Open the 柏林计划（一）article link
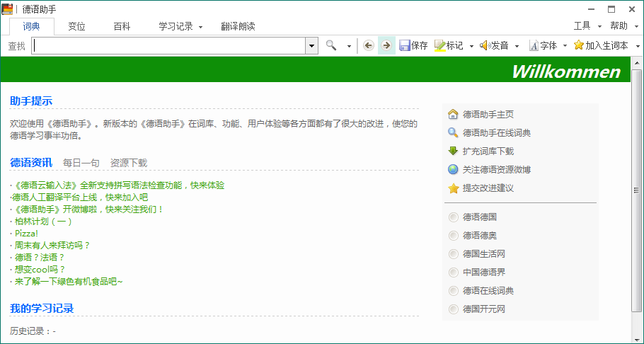The height and width of the screenshot is (344, 644). 43,221
